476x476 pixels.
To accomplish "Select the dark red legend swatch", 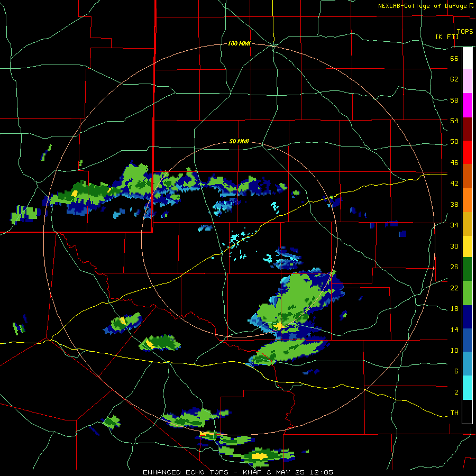I will [467, 129].
